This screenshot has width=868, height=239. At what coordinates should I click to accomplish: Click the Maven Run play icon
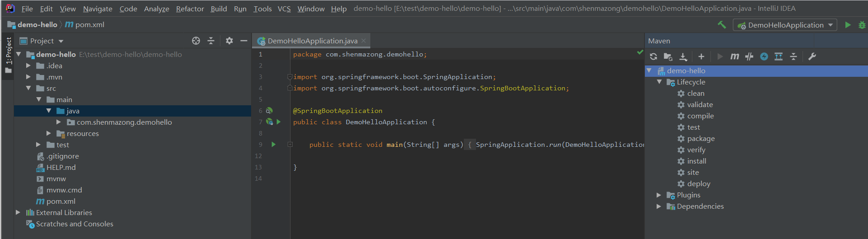coord(720,56)
